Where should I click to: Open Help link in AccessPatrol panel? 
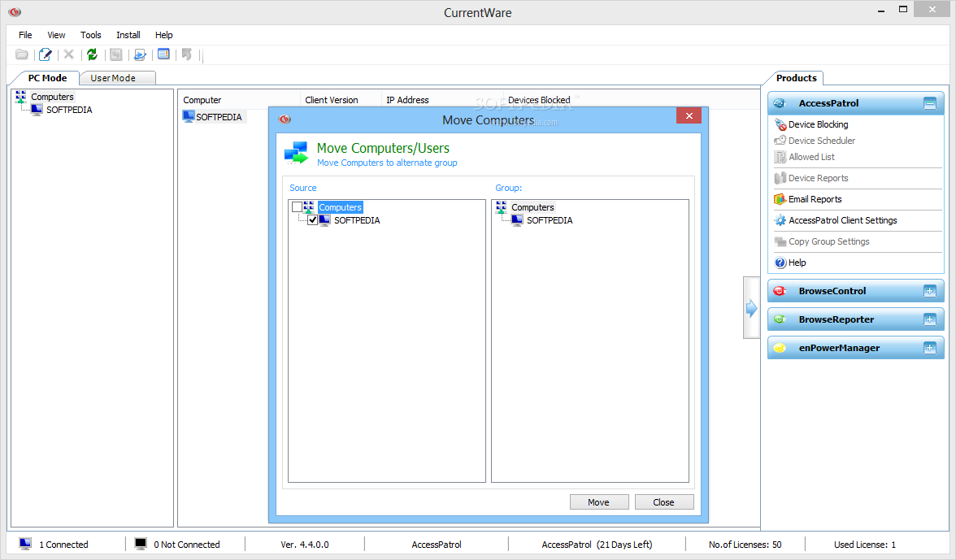click(x=797, y=263)
